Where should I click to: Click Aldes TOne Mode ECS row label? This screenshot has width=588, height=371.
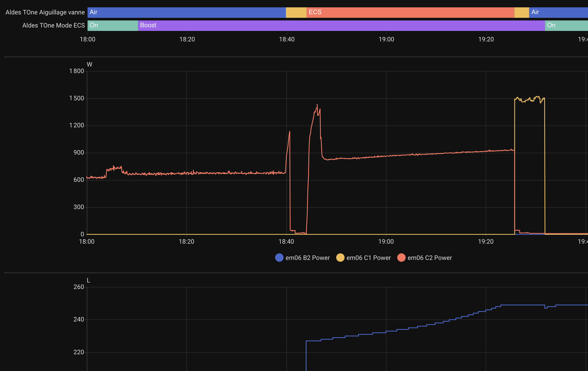pyautogui.click(x=53, y=25)
